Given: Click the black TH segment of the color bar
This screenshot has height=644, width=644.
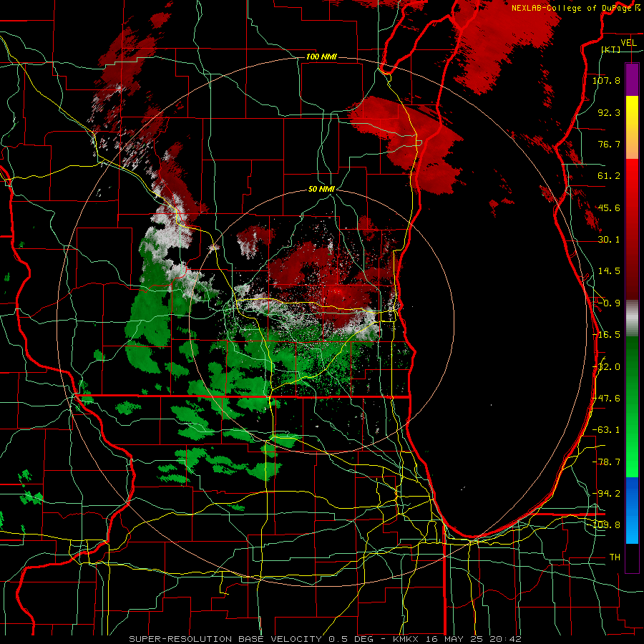Looking at the screenshot, I should click(632, 558).
